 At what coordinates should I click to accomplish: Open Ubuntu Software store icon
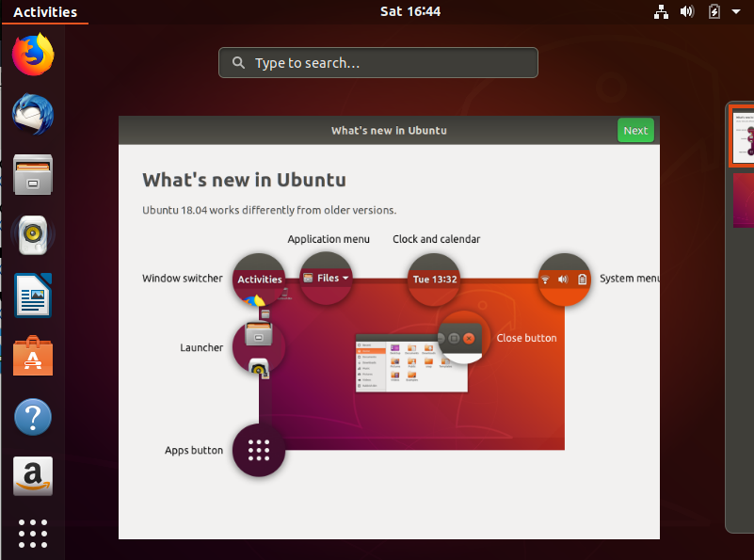(33, 356)
